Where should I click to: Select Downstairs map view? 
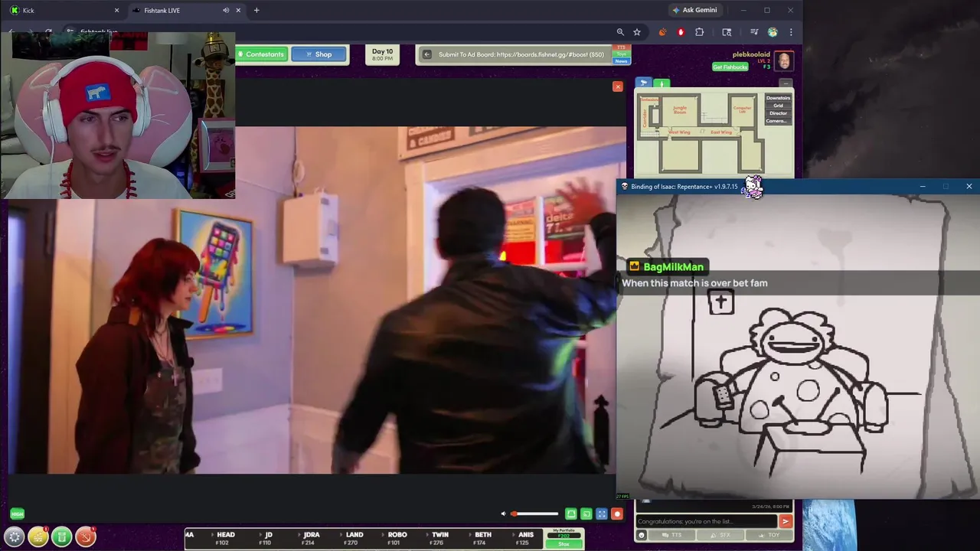coord(778,98)
